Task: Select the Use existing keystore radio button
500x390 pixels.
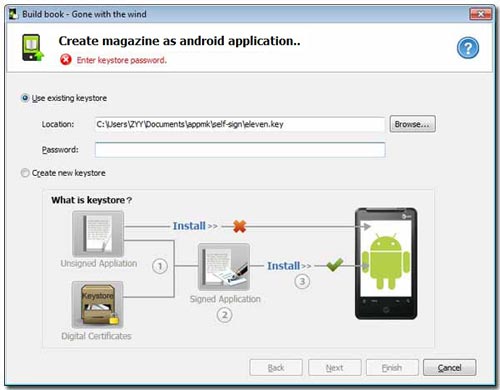Action: pos(25,98)
